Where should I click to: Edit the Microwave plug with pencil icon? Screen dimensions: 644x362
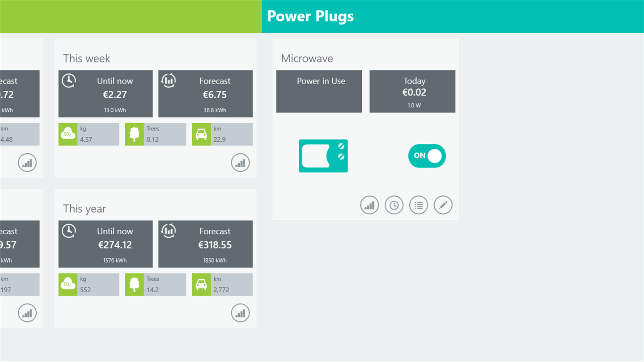[x=443, y=205]
